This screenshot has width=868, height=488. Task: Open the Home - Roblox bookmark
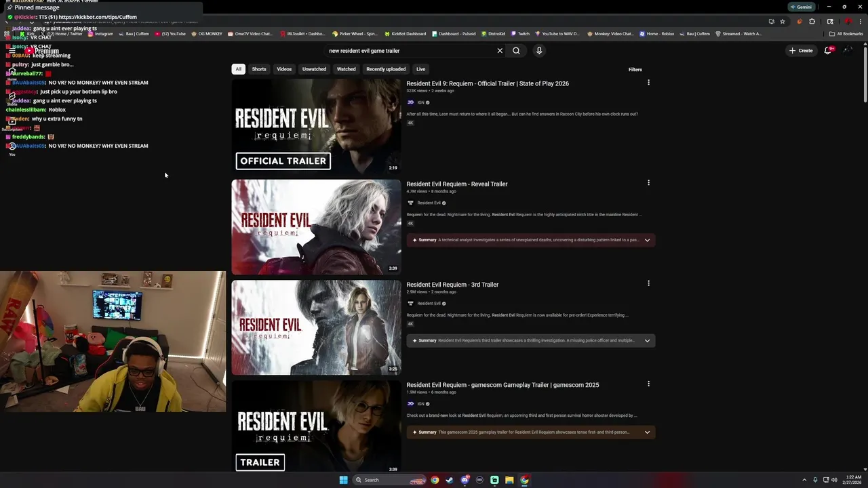pos(656,34)
